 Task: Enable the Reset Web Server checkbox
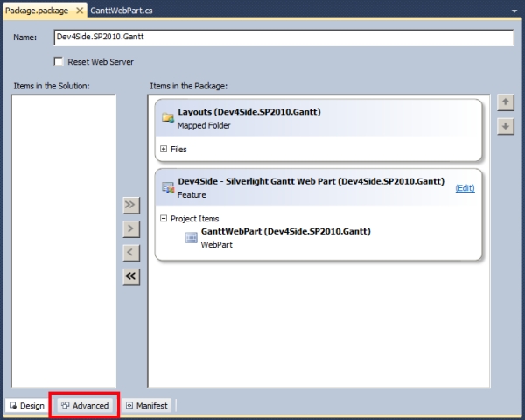tap(59, 61)
